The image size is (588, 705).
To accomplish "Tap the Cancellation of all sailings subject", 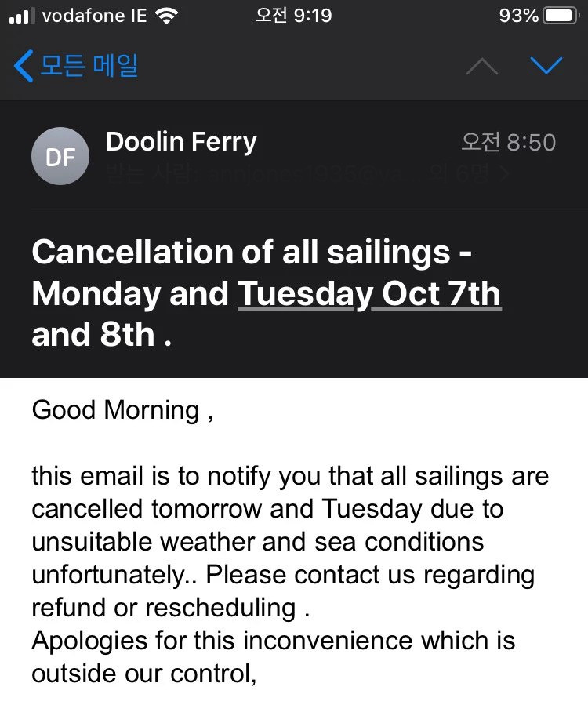I will pos(251,253).
